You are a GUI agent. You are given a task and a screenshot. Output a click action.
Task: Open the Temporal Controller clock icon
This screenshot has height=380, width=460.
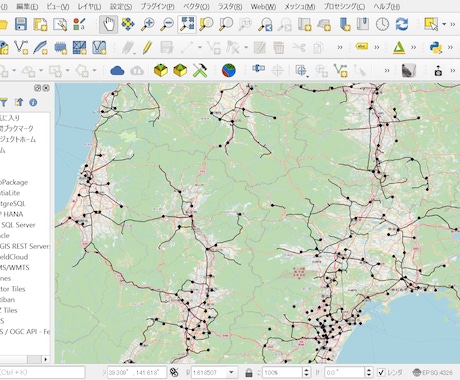click(x=382, y=25)
